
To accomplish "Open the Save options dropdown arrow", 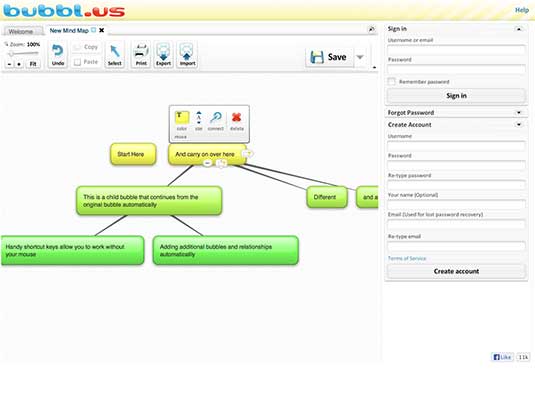I will (360, 57).
